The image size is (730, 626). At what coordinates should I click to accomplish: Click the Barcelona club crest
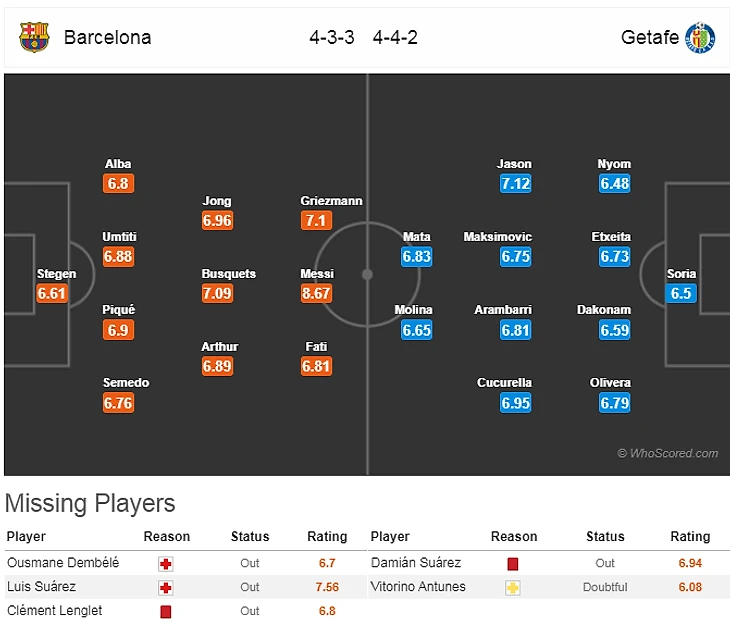(x=34, y=37)
